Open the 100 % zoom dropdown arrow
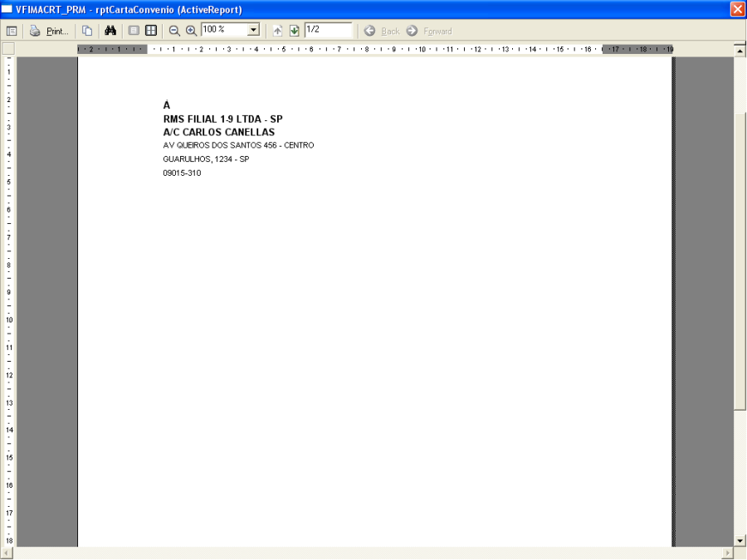The image size is (747, 560). coord(253,30)
